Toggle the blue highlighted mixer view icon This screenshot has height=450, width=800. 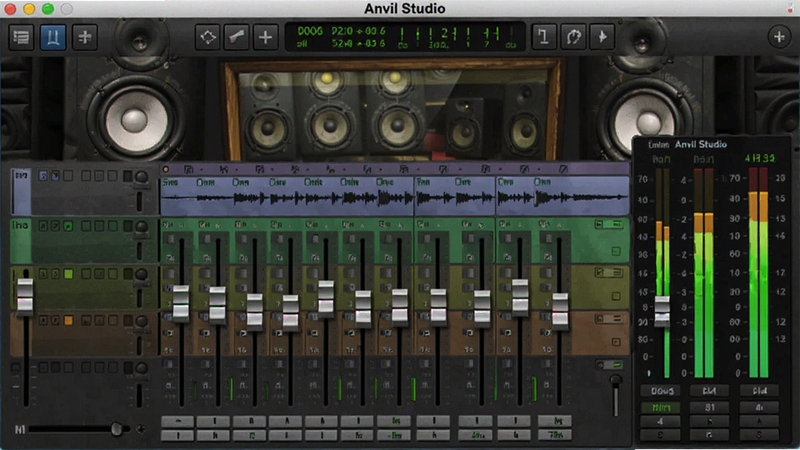tap(53, 37)
